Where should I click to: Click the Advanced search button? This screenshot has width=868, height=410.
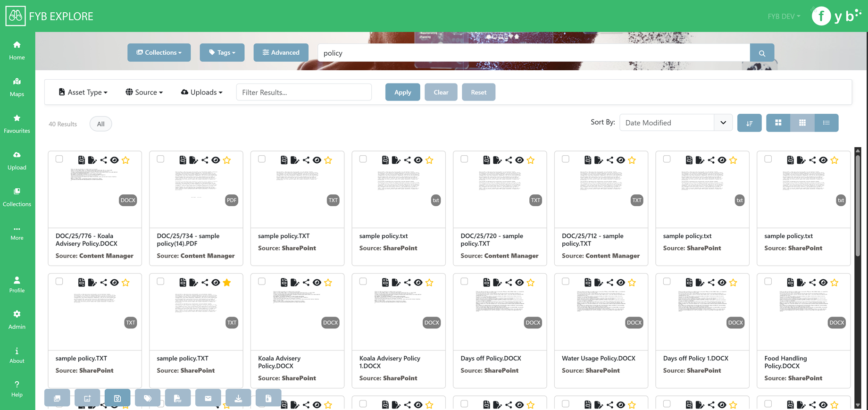tap(281, 52)
